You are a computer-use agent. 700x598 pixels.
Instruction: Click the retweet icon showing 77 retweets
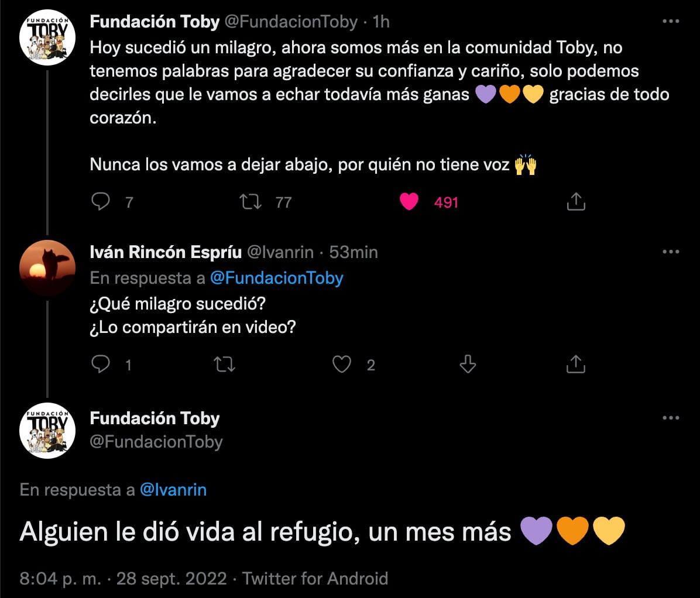click(x=250, y=201)
